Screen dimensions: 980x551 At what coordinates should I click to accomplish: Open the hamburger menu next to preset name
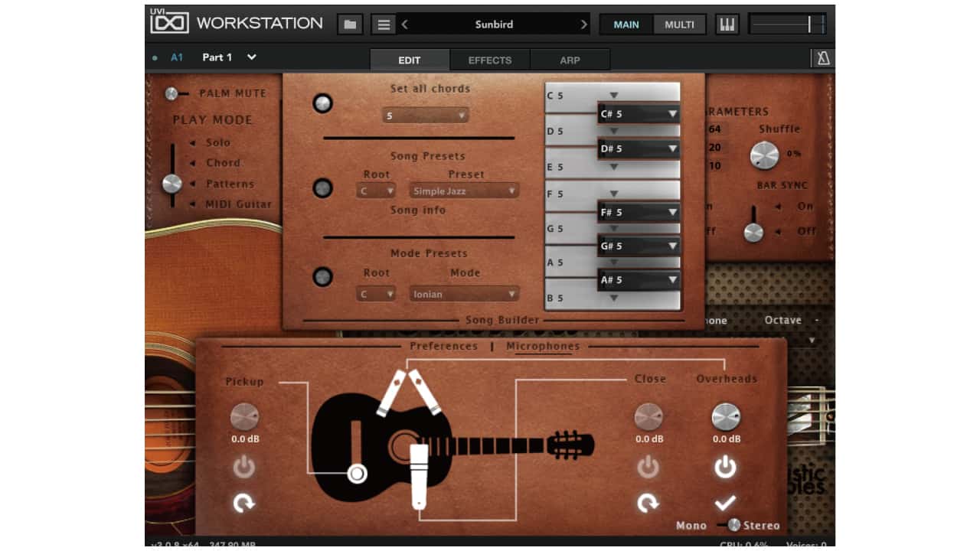[383, 24]
